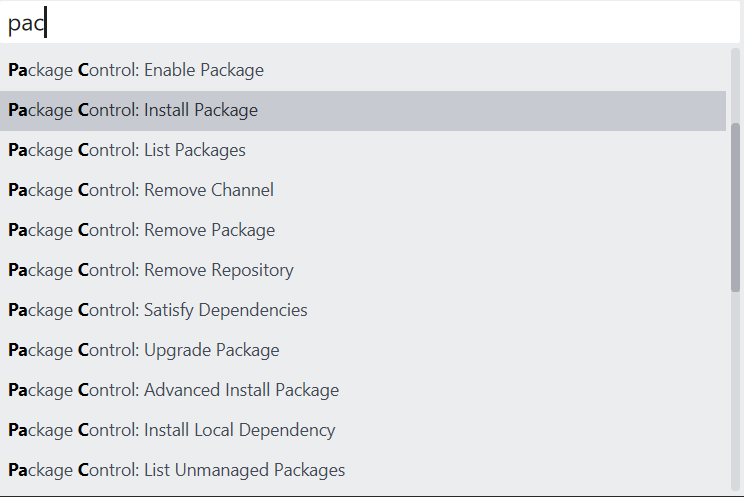Run Package Control: List Unmanaged Packages
This screenshot has height=497, width=744.
(177, 471)
